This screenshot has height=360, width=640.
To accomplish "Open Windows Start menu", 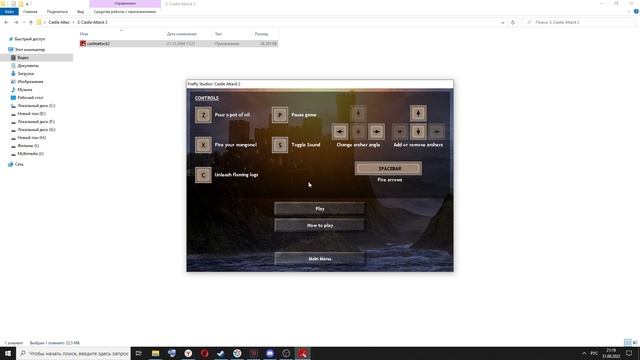I will (x=8, y=353).
